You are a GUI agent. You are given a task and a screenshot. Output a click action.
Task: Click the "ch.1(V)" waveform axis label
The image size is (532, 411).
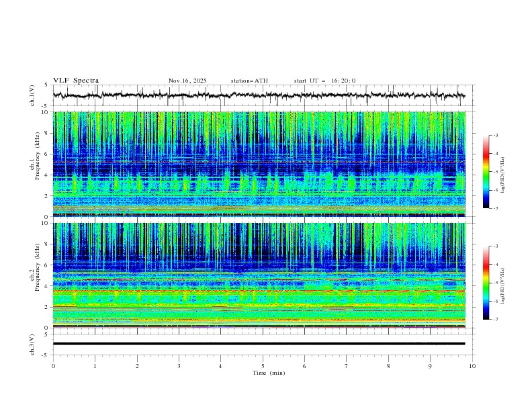click(32, 95)
